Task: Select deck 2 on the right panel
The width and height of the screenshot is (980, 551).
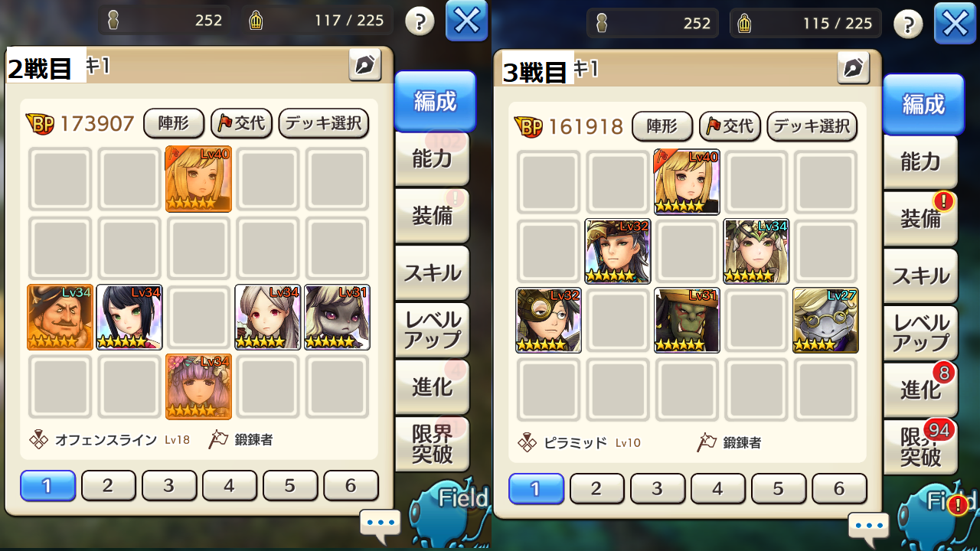Action: pos(597,488)
